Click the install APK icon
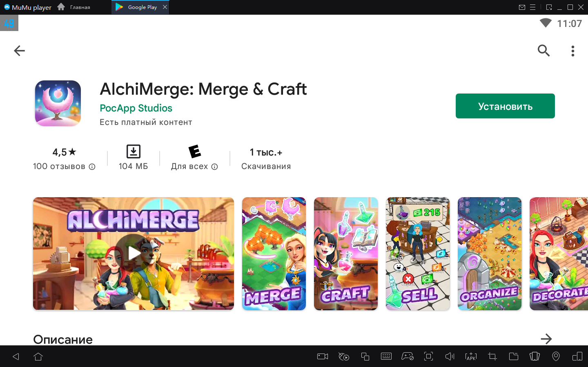This screenshot has height=367, width=588. click(x=471, y=356)
